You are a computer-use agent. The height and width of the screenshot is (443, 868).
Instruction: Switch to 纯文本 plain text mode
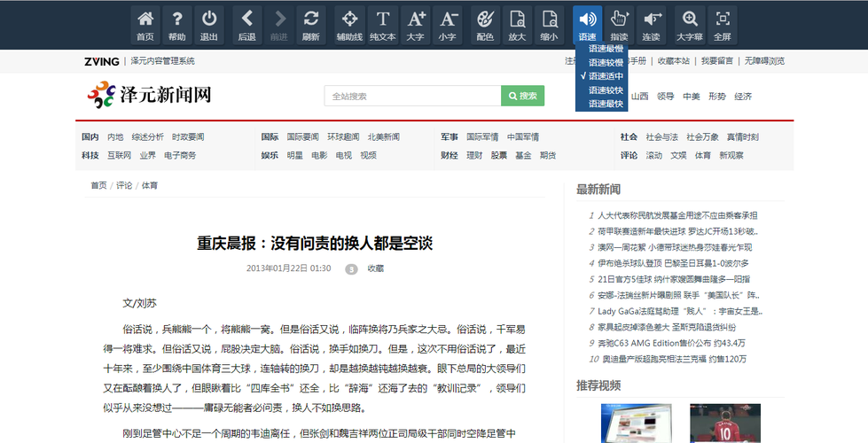pos(382,25)
